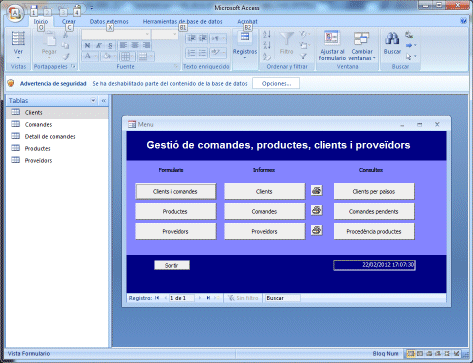Image resolution: width=473 pixels, height=363 pixels.
Task: Click Proveïdors button under Informes
Action: point(264,231)
